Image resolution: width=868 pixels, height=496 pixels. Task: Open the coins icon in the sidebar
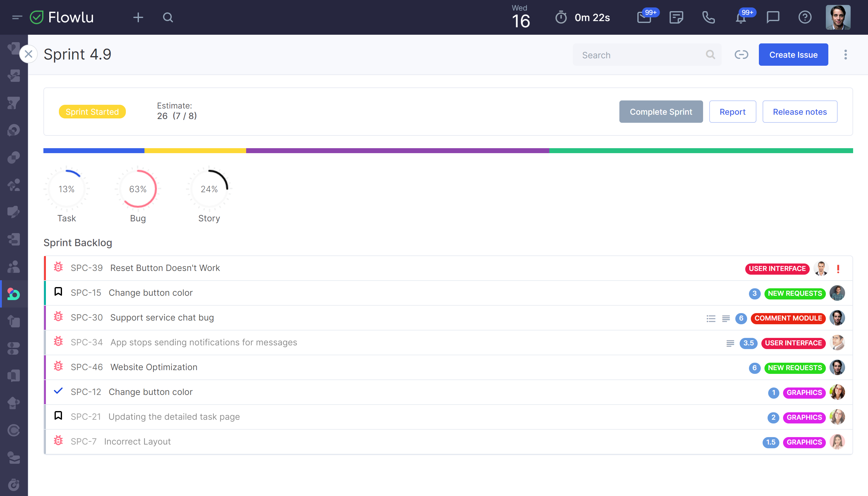[14, 157]
